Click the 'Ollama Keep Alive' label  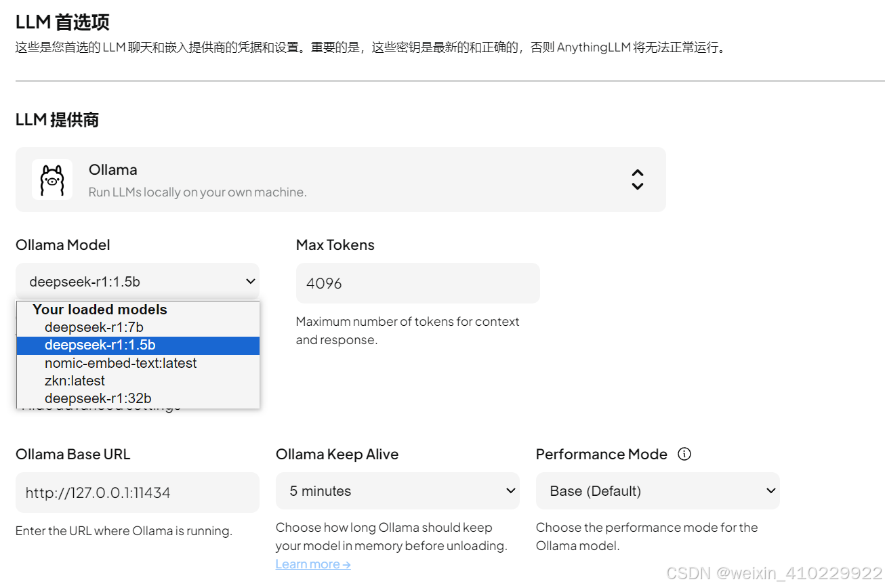click(337, 455)
